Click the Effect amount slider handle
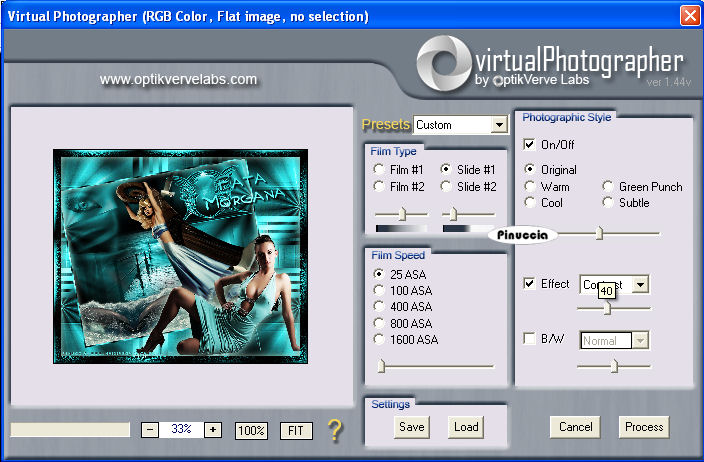 tap(607, 308)
